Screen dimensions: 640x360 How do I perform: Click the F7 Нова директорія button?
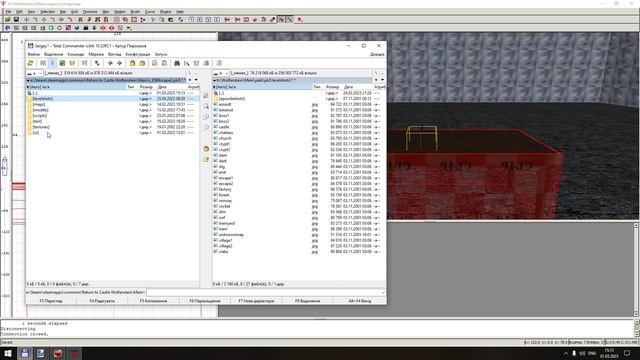[x=256, y=301]
